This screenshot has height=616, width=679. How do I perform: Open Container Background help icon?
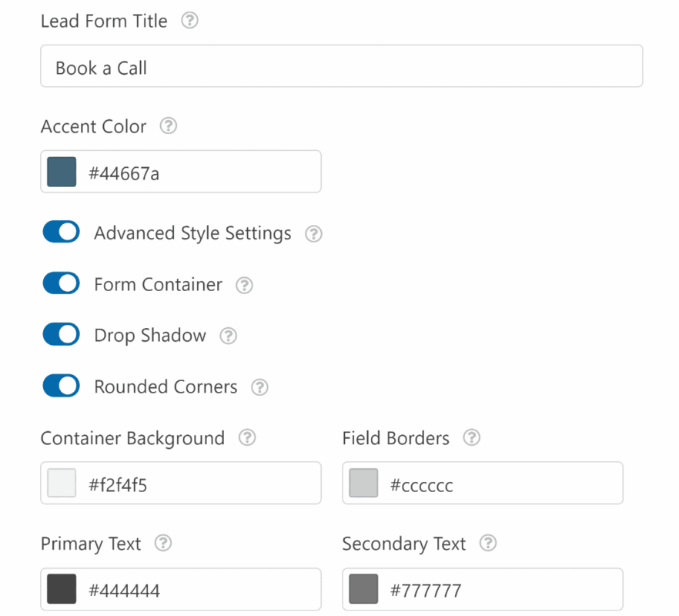tap(246, 438)
